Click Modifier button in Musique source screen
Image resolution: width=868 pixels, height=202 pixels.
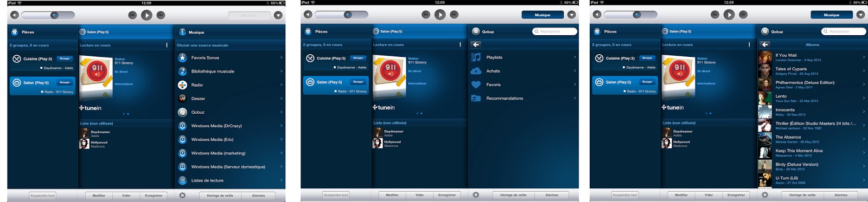tap(99, 196)
